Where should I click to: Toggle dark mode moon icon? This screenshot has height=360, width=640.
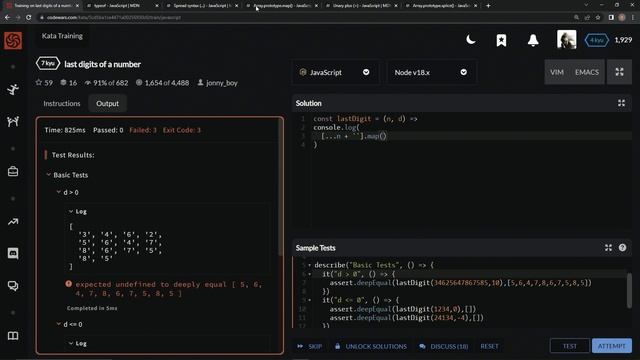[471, 40]
